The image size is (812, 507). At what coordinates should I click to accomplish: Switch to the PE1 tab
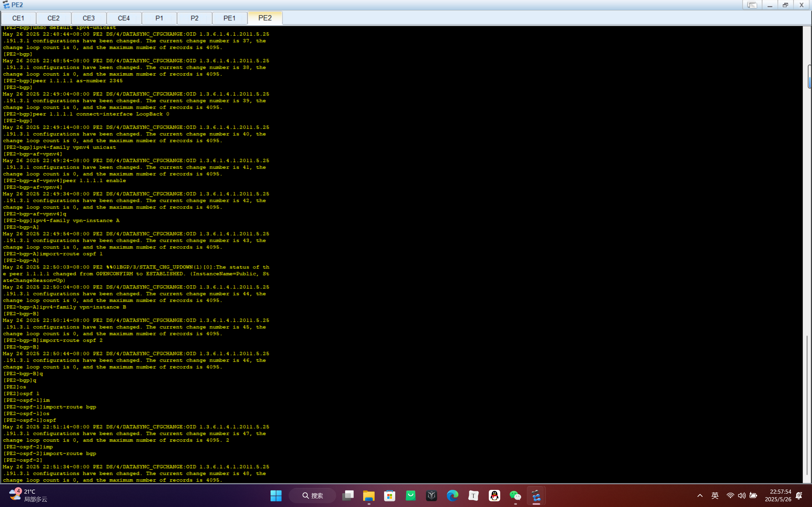[x=230, y=18]
